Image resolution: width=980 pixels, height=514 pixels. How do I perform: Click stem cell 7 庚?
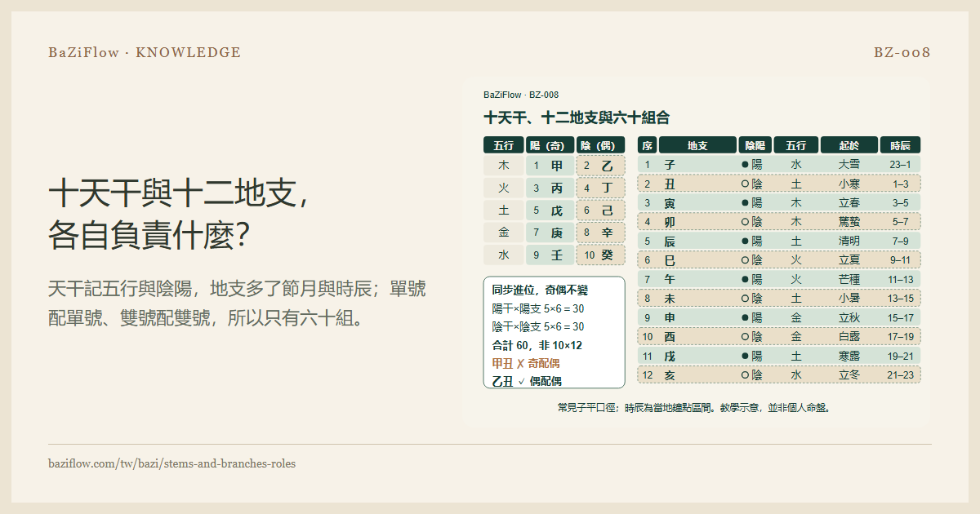[550, 233]
